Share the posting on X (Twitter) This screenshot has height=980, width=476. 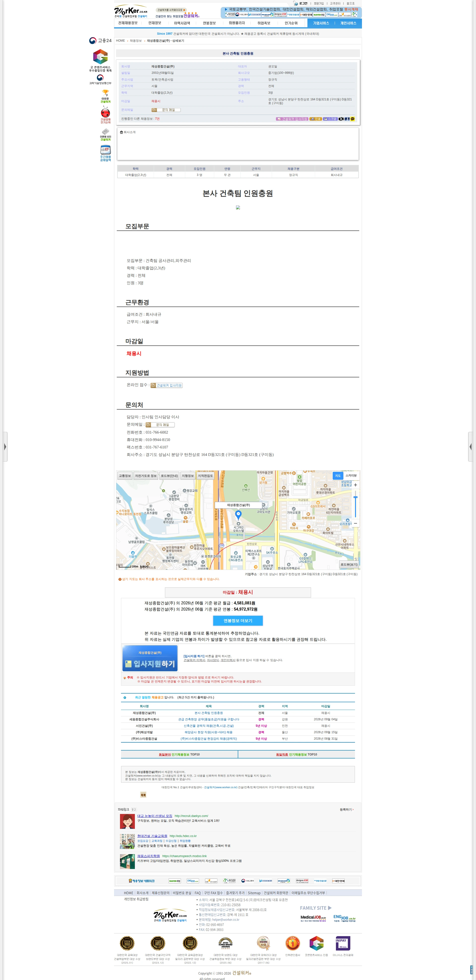(341, 119)
